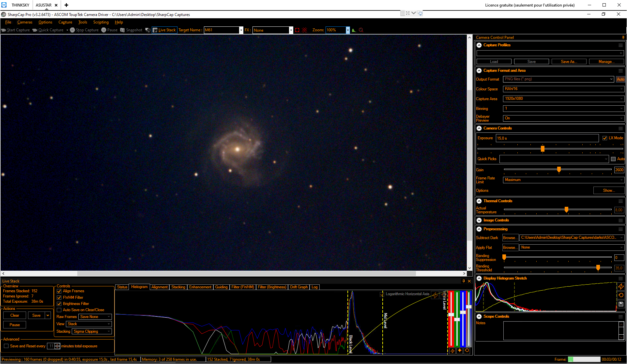
Task: Toggle the FWHM Filter checkbox
Action: click(59, 297)
